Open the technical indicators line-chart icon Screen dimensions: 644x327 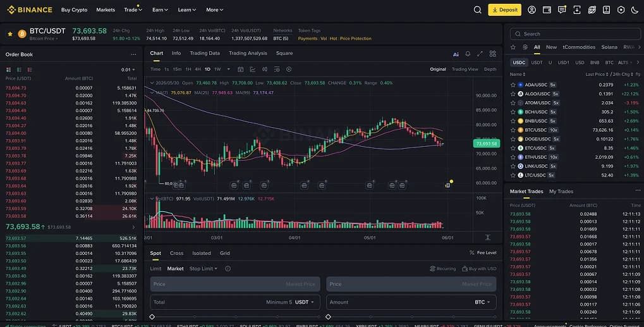253,70
